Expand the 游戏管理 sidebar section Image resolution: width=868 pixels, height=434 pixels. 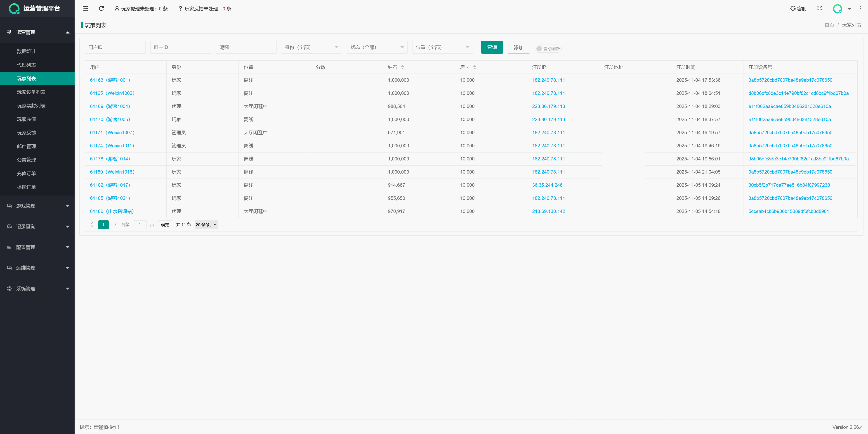click(37, 206)
